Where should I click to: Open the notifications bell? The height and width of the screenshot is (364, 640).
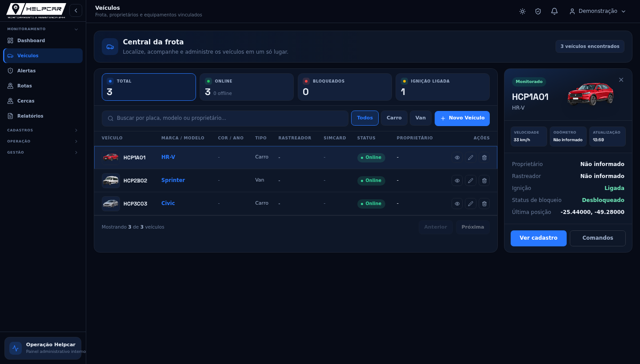click(x=554, y=11)
